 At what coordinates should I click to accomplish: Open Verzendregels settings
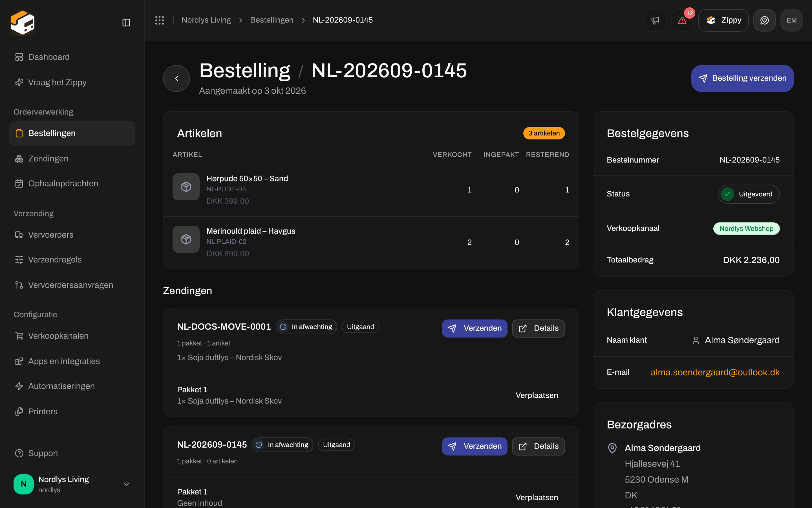click(72, 260)
